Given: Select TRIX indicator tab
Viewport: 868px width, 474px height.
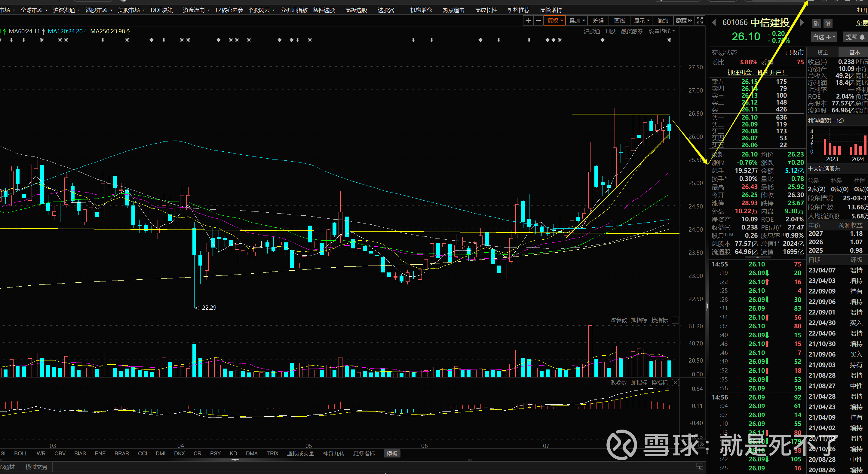Looking at the screenshot, I should (x=272, y=454).
